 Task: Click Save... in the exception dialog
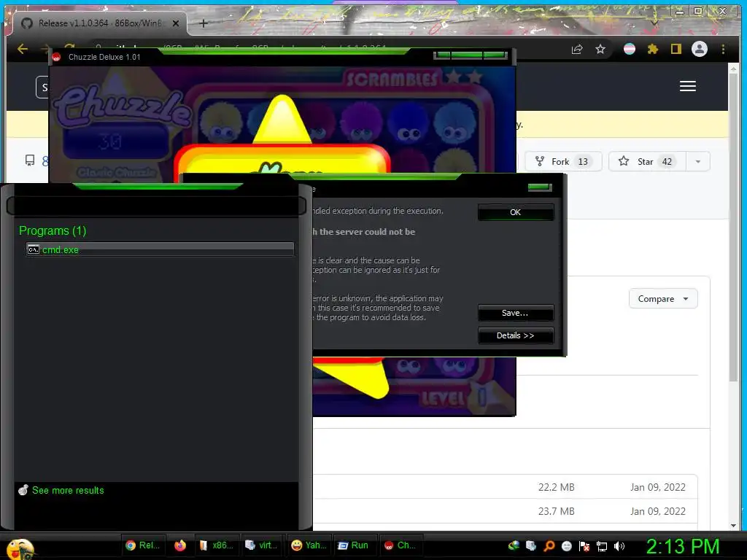(516, 313)
